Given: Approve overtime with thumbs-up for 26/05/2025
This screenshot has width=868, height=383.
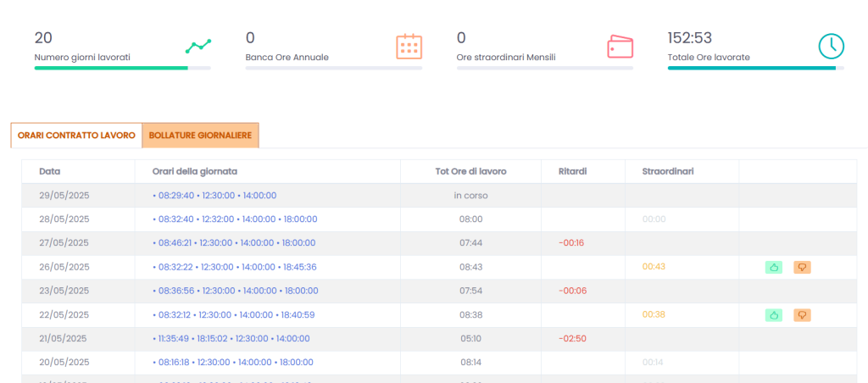Looking at the screenshot, I should pyautogui.click(x=774, y=267).
